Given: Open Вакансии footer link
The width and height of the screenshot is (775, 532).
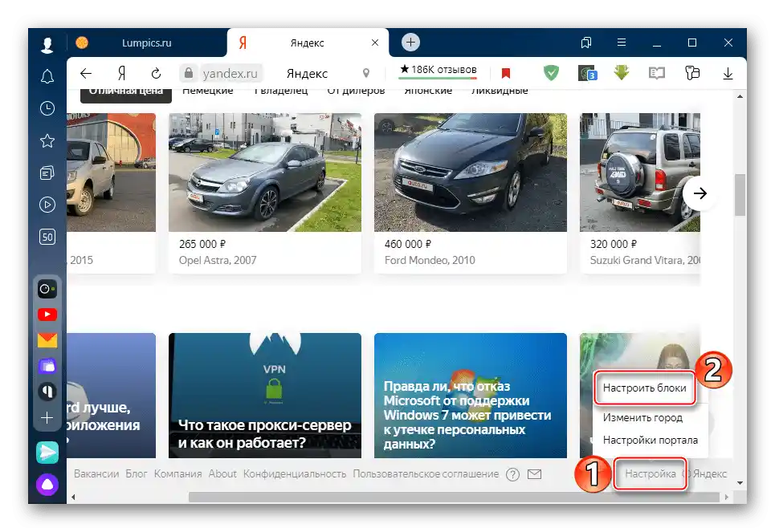Looking at the screenshot, I should click(96, 473).
